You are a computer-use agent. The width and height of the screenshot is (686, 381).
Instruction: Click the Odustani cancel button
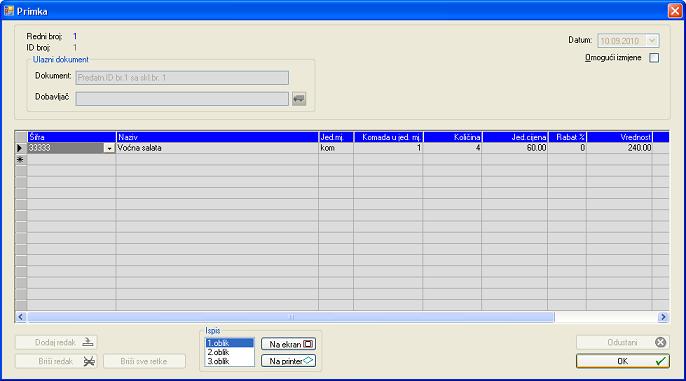[623, 342]
